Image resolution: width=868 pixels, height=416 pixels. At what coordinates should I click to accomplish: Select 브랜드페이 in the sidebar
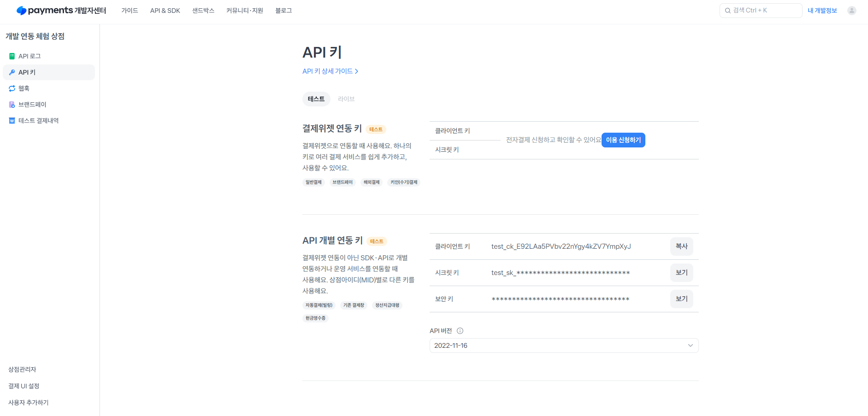(49, 105)
